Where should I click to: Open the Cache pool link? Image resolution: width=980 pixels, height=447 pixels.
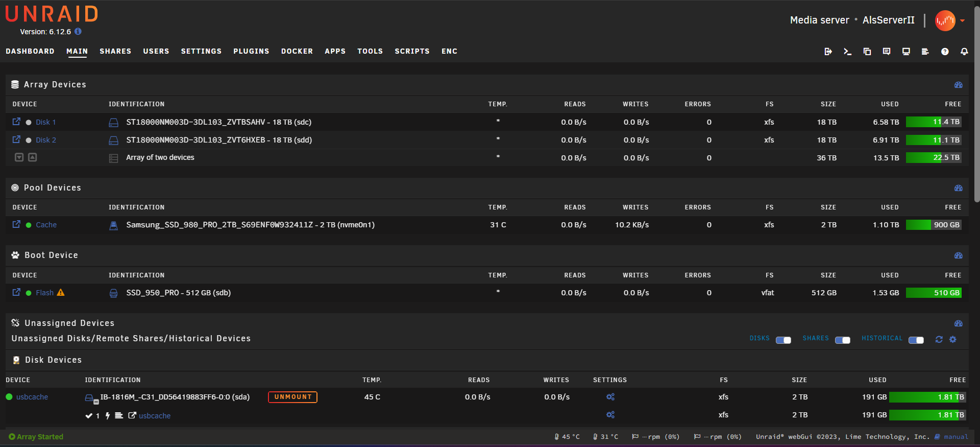click(x=46, y=225)
